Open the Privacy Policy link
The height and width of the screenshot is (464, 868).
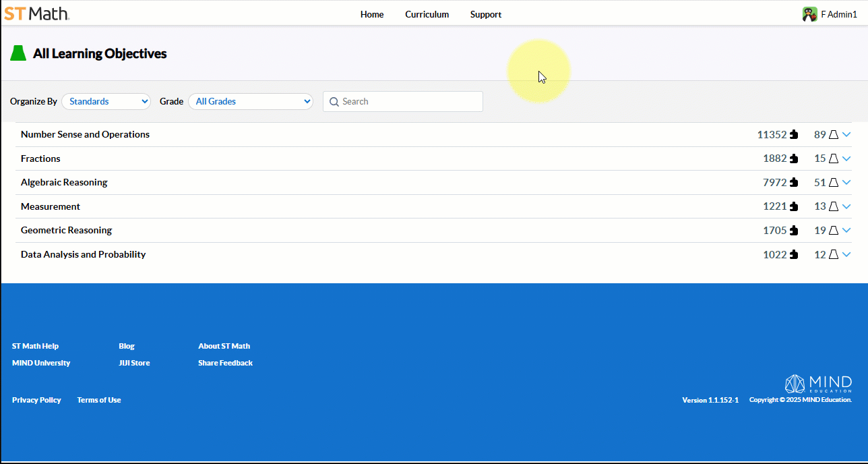click(36, 400)
